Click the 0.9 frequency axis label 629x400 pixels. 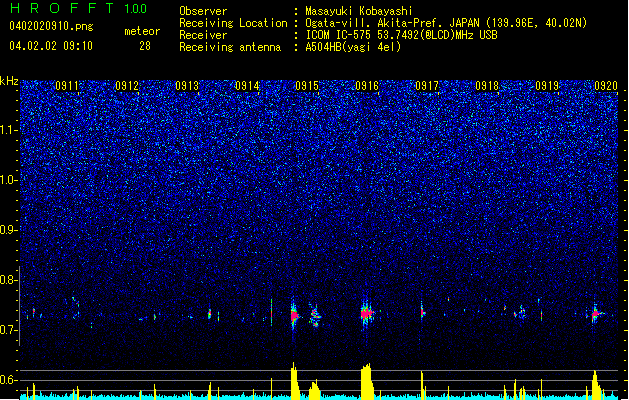(9, 230)
